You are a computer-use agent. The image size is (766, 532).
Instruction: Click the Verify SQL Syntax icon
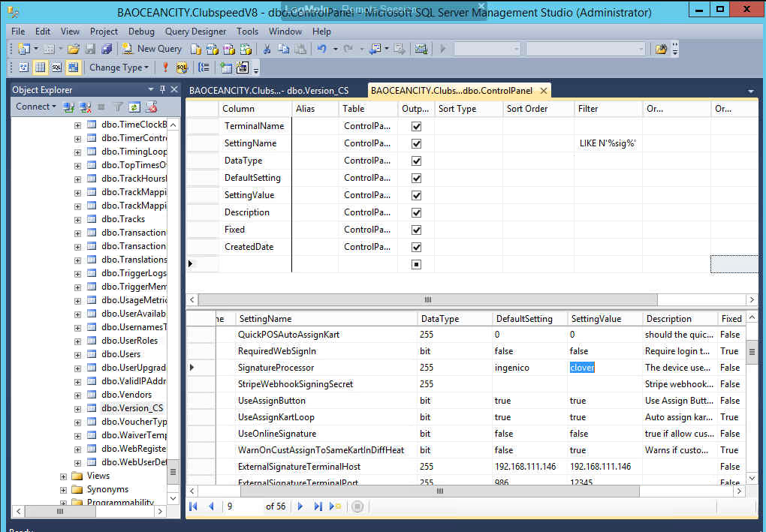[x=181, y=68]
